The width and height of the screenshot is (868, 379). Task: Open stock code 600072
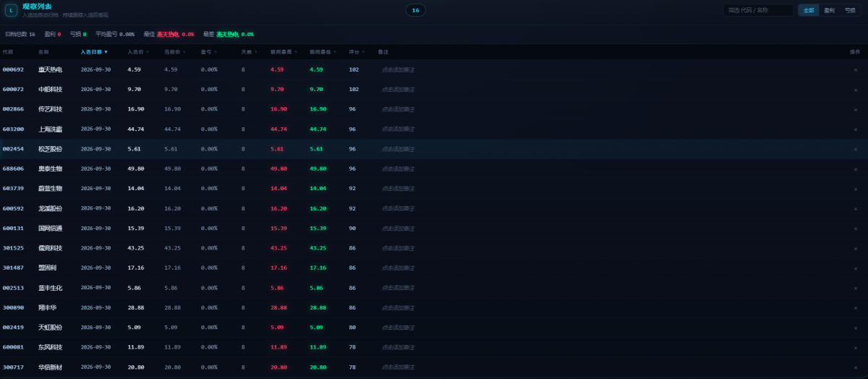pyautogui.click(x=13, y=89)
